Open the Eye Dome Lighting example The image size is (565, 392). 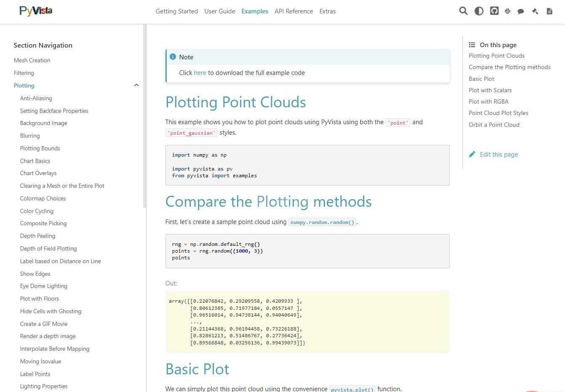(x=44, y=286)
